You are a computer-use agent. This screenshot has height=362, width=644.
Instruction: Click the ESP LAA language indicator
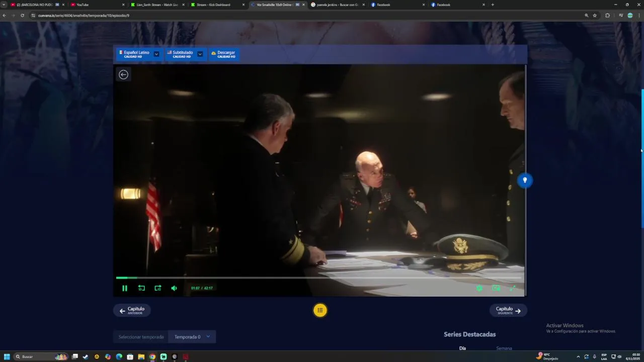point(604,357)
